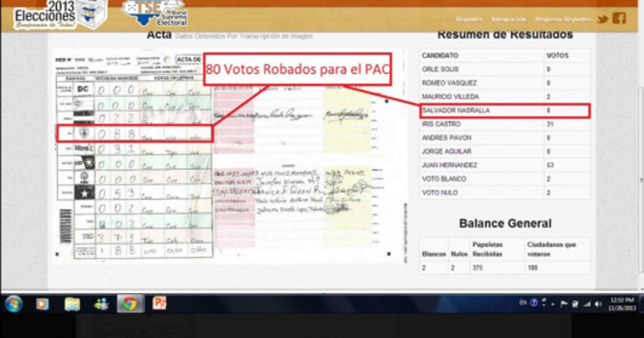Click the volume speaker icon in the tray
Image resolution: width=644 pixels, height=338 pixels.
click(x=598, y=304)
